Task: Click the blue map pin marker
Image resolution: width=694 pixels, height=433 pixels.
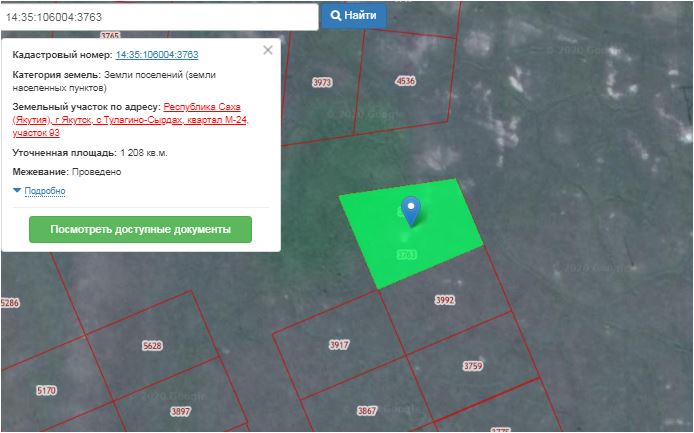Action: [410, 210]
